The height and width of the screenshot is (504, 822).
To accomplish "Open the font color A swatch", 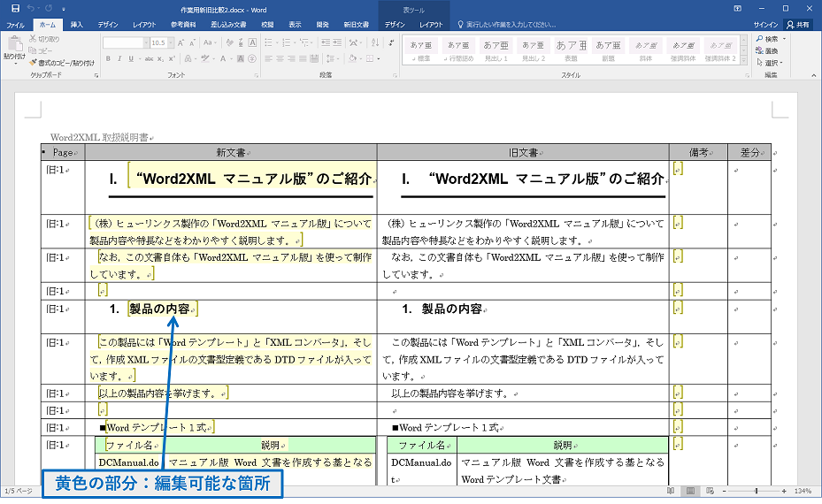I will 223,58.
